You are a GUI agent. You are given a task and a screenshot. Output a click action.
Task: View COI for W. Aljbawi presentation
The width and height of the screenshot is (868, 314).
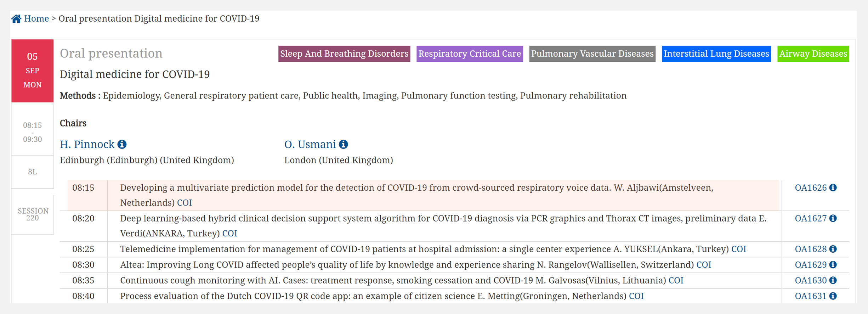coord(185,203)
